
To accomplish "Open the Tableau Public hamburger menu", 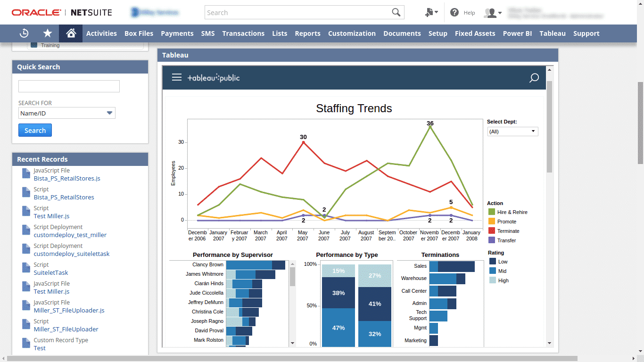I will pos(177,77).
